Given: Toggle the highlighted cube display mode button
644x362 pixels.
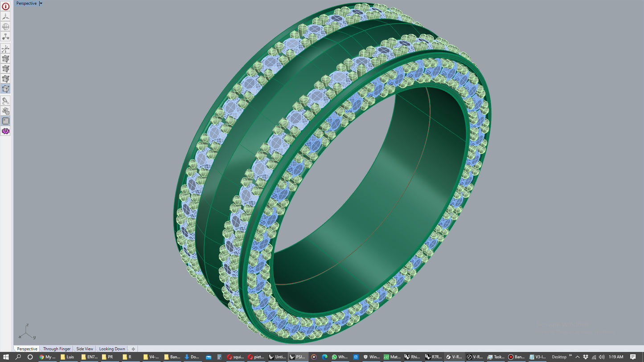Looking at the screenshot, I should pyautogui.click(x=5, y=89).
